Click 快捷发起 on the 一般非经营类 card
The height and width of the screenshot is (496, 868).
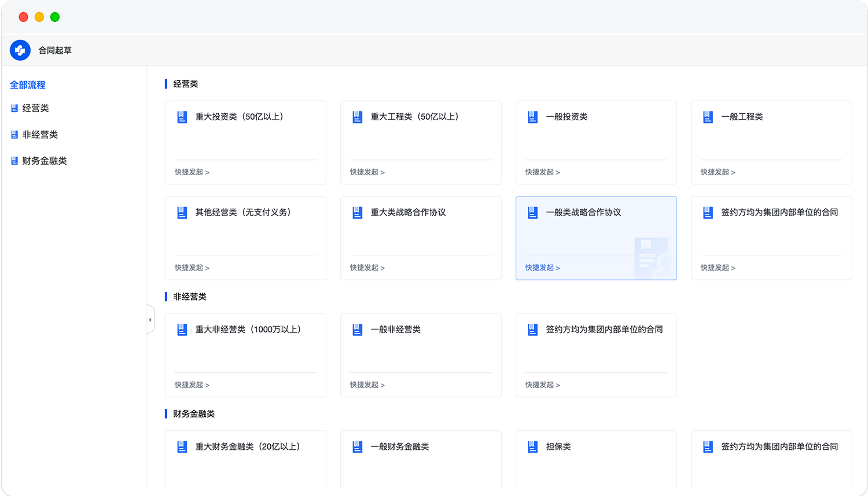click(x=367, y=385)
